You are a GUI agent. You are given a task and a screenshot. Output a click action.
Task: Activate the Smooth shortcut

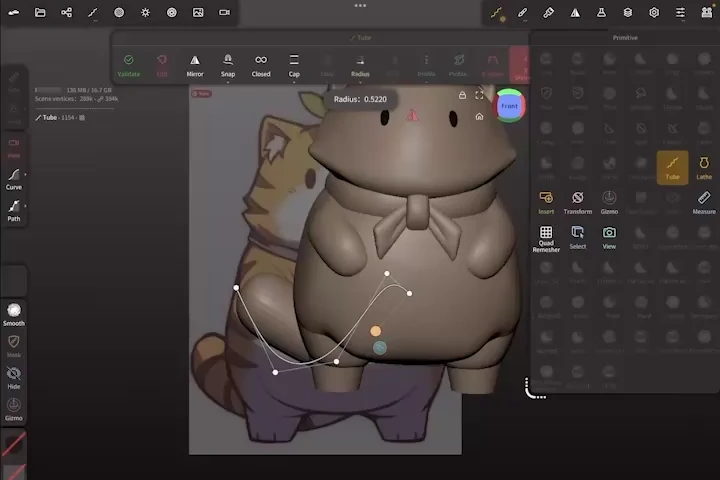[14, 315]
